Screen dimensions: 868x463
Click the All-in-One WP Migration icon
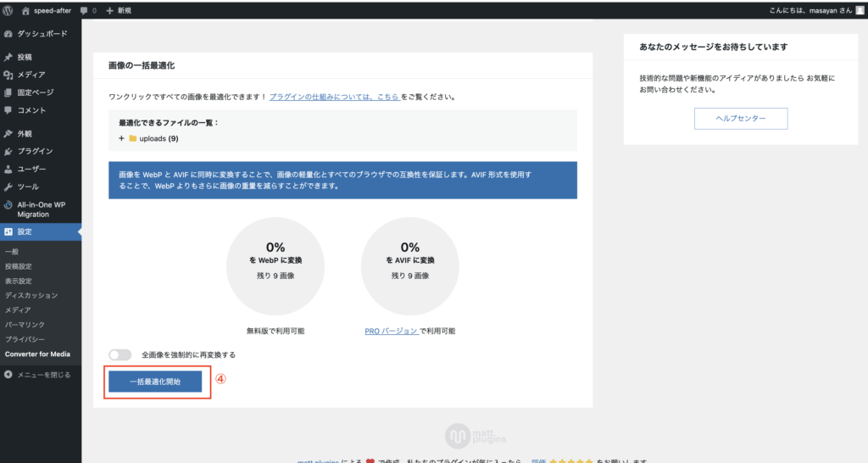[x=8, y=205]
